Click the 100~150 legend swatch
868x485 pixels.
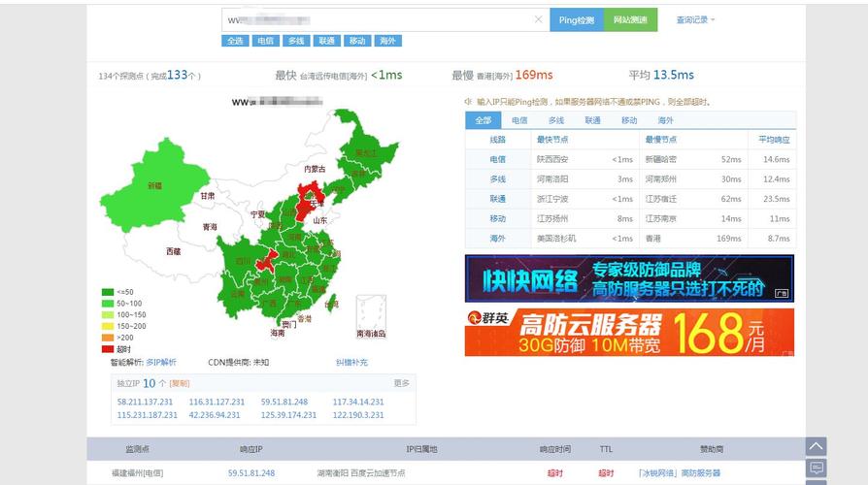pyautogui.click(x=108, y=314)
